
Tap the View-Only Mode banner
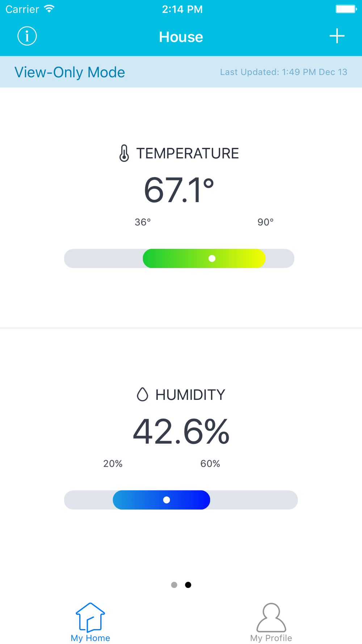(181, 72)
